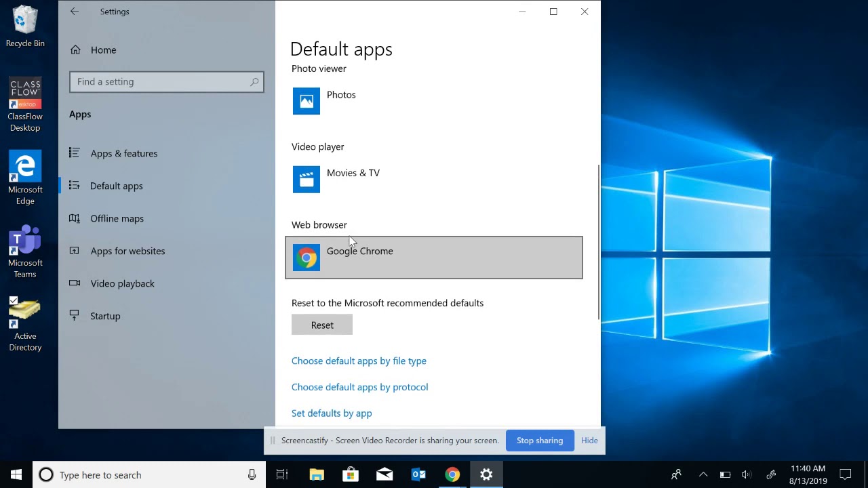
Task: Go back using the Settings back arrow
Action: [75, 12]
